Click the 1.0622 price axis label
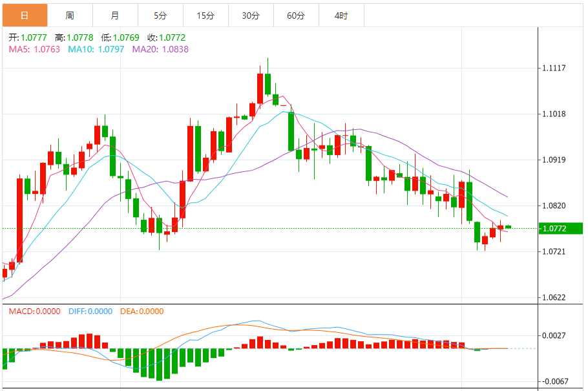Image resolution: width=588 pixels, height=391 pixels. coord(554,297)
